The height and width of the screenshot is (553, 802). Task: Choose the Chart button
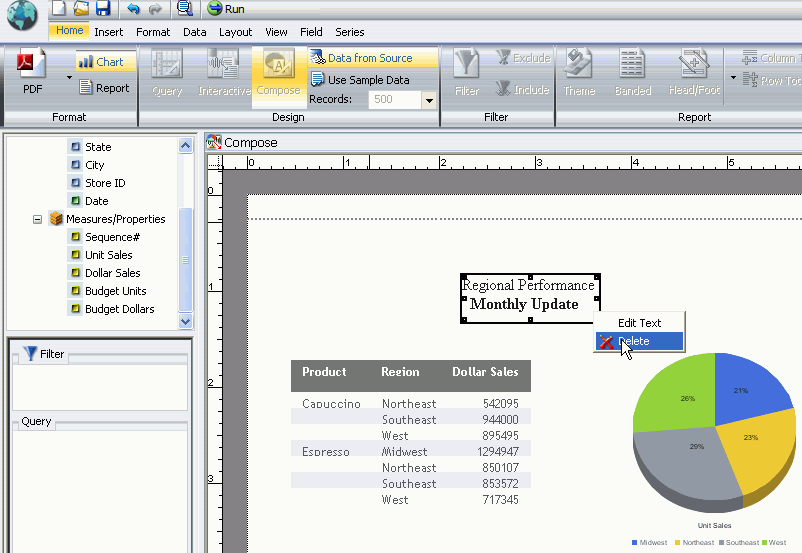(x=105, y=62)
